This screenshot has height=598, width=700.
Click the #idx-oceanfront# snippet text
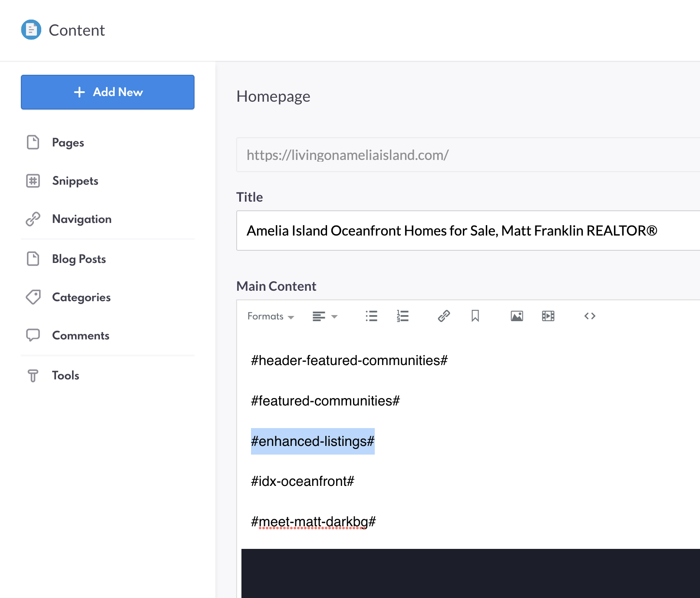tap(303, 481)
